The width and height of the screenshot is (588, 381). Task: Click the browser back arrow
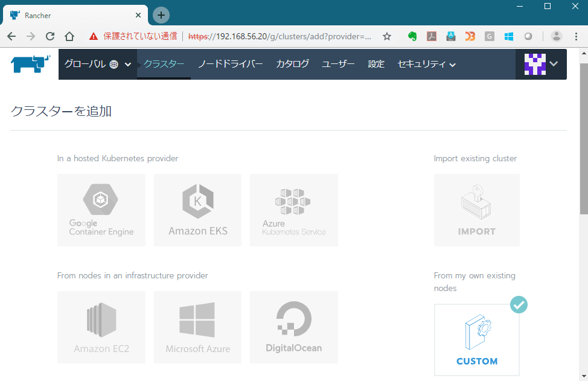point(11,36)
